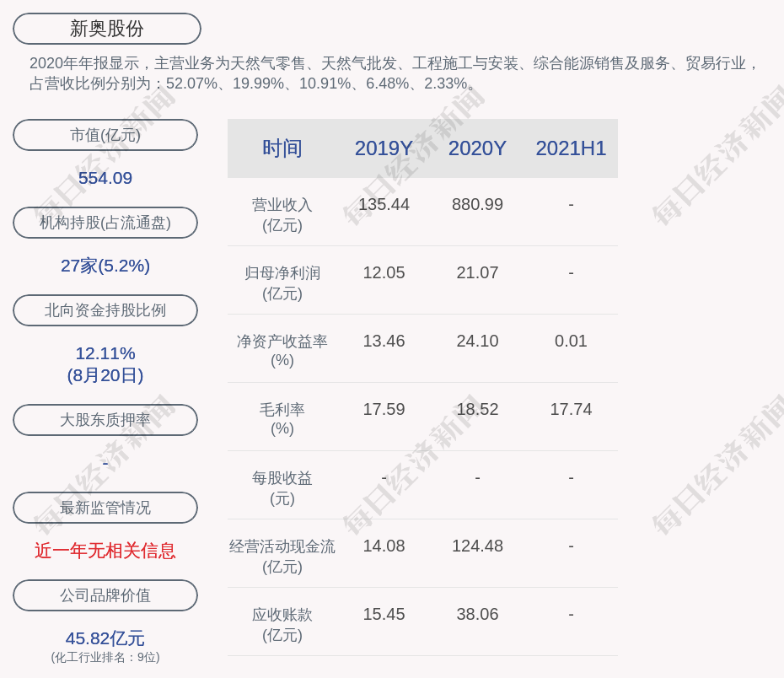The width and height of the screenshot is (784, 678).
Task: Select the 机构持股(占流通盘) label
Action: [x=105, y=223]
